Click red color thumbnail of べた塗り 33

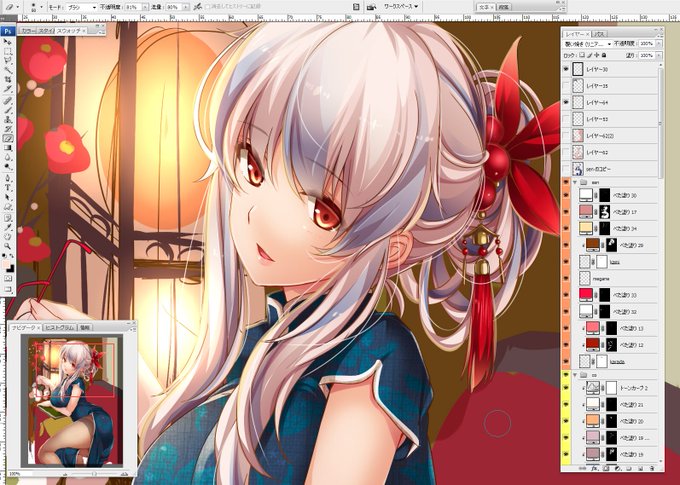tap(586, 295)
